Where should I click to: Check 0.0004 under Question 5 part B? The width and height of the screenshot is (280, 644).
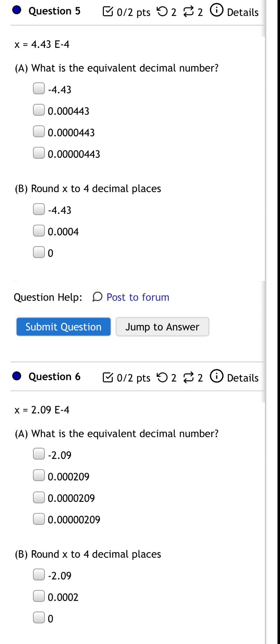pos(39,231)
